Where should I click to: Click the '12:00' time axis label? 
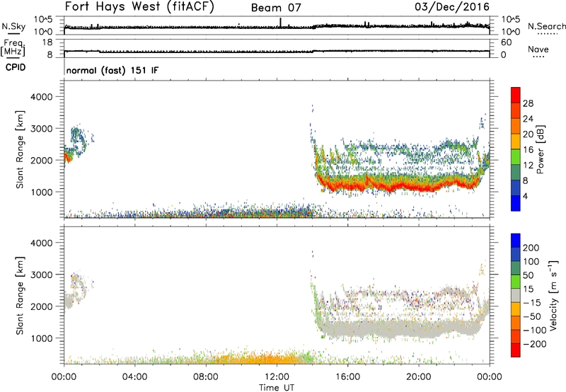pos(277,377)
